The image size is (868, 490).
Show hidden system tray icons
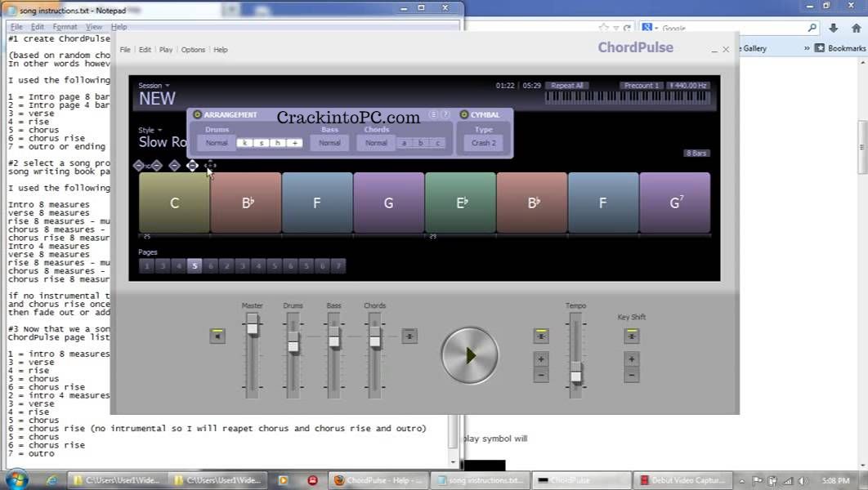pyautogui.click(x=741, y=481)
